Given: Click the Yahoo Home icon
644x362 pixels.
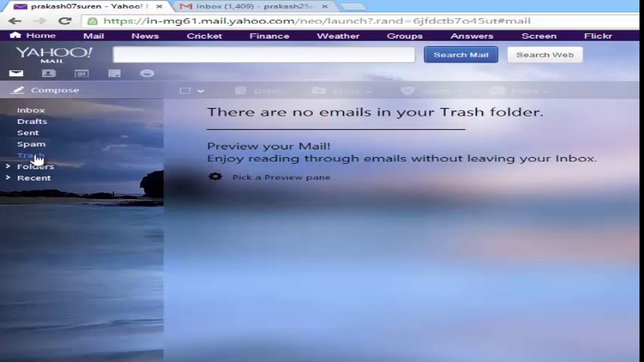Looking at the screenshot, I should (x=15, y=35).
